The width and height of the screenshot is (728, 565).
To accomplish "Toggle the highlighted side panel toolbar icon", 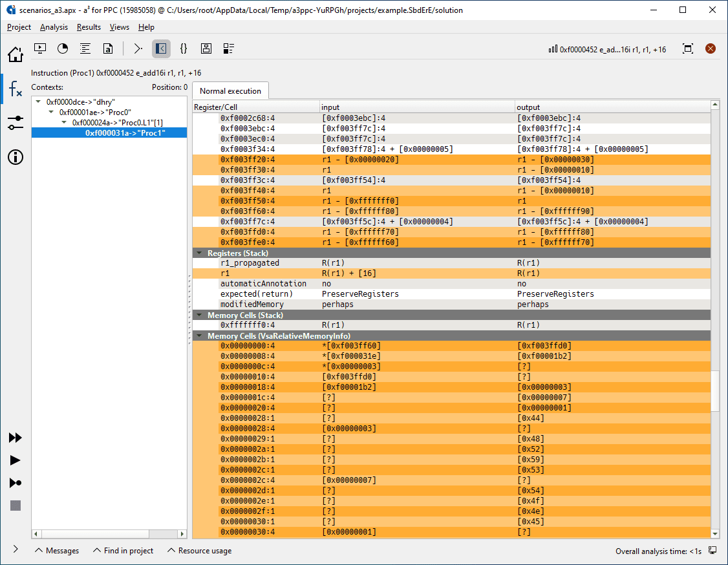I will click(x=161, y=48).
